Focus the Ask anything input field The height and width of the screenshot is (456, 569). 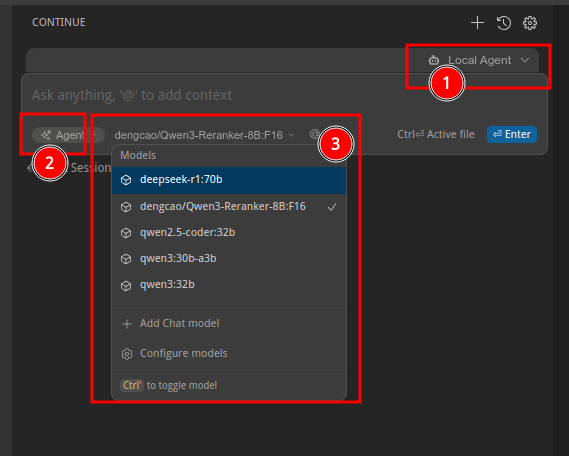284,95
